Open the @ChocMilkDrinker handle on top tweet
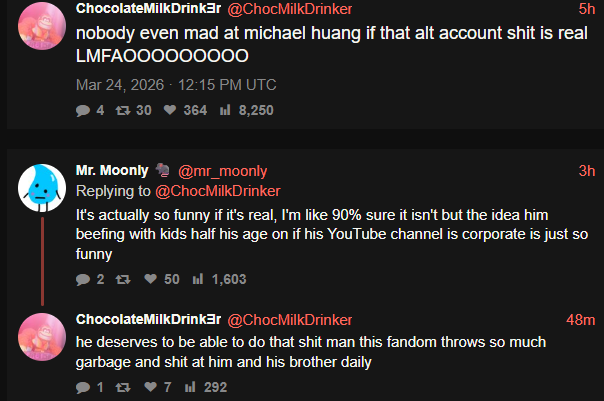604x401 pixels. [290, 9]
